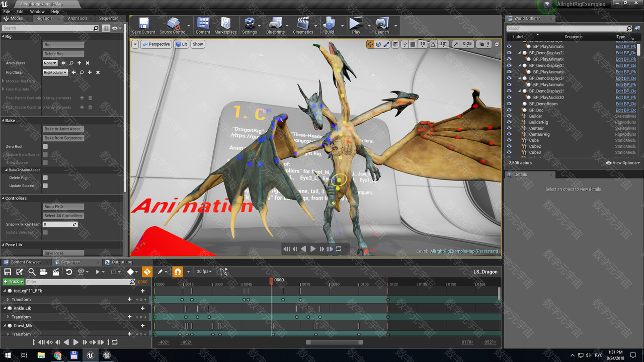This screenshot has width=644, height=362.
Task: Open the Perspective viewport type dropdown
Action: pyautogui.click(x=156, y=44)
